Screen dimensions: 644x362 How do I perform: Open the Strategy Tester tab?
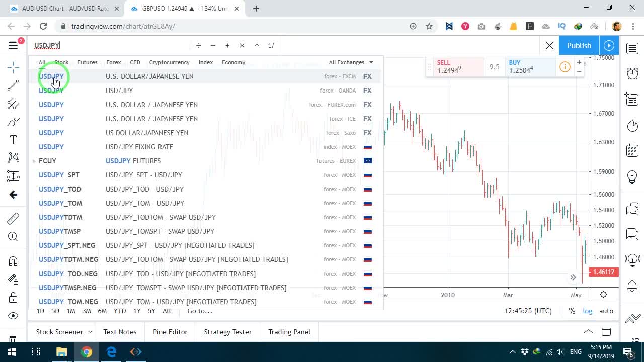(x=227, y=332)
